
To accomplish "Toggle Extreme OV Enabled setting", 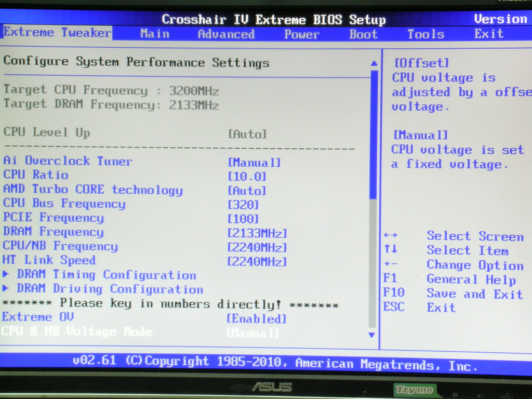I will [x=257, y=318].
